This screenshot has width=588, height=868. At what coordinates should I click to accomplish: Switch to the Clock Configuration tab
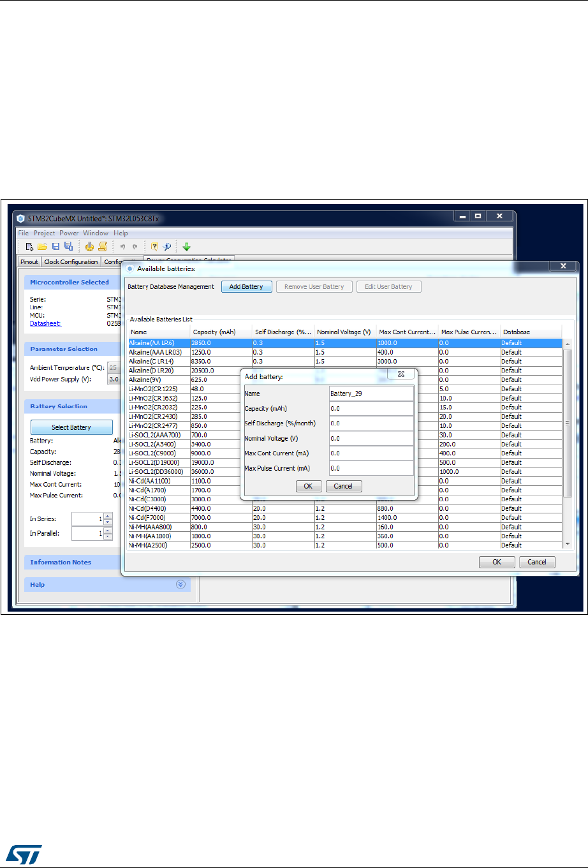(x=71, y=262)
